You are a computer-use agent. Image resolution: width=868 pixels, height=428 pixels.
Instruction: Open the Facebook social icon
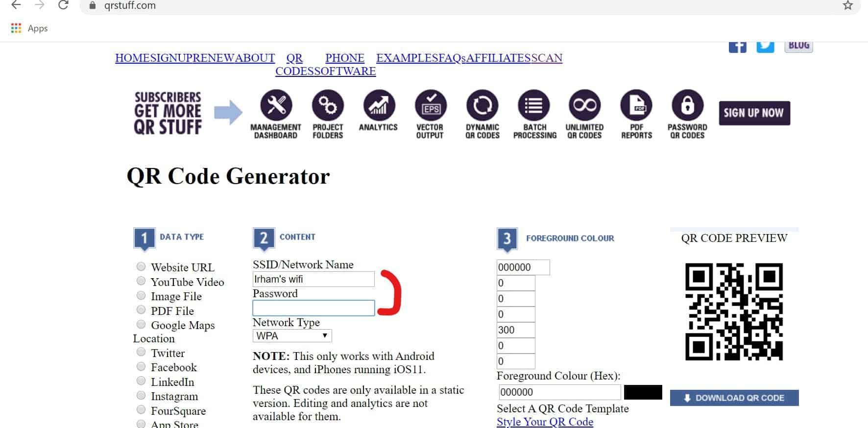point(737,47)
